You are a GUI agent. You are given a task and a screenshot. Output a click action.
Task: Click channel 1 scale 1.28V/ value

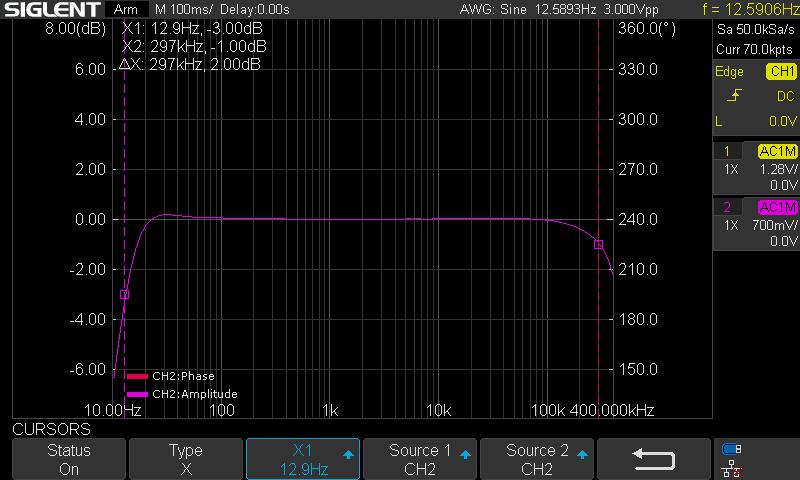[x=778, y=169]
